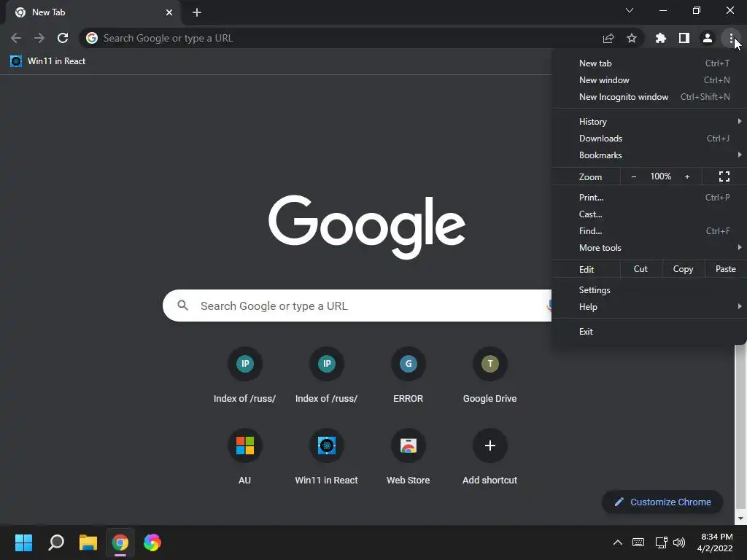Open first Index of /russ/ shortcut
Viewport: 747px width, 560px height.
tap(245, 376)
